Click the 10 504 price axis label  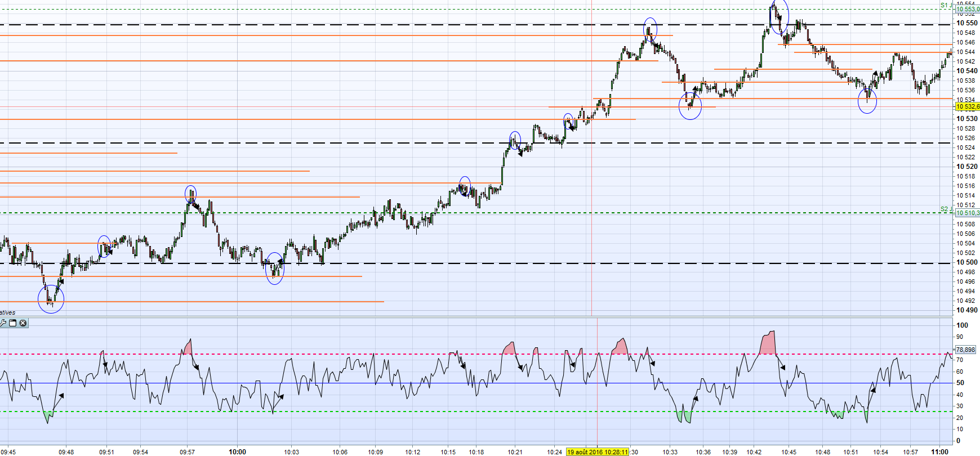click(x=966, y=243)
